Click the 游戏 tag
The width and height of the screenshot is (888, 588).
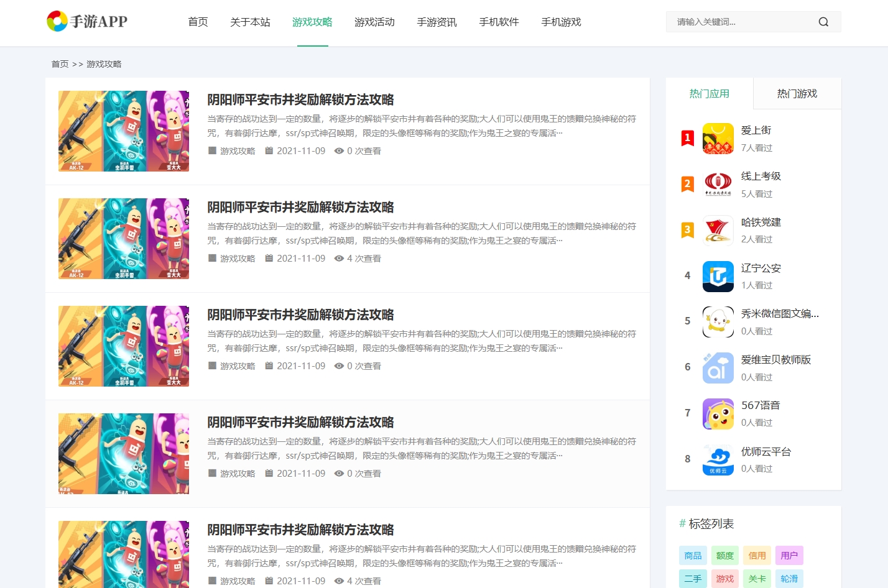pyautogui.click(x=725, y=579)
